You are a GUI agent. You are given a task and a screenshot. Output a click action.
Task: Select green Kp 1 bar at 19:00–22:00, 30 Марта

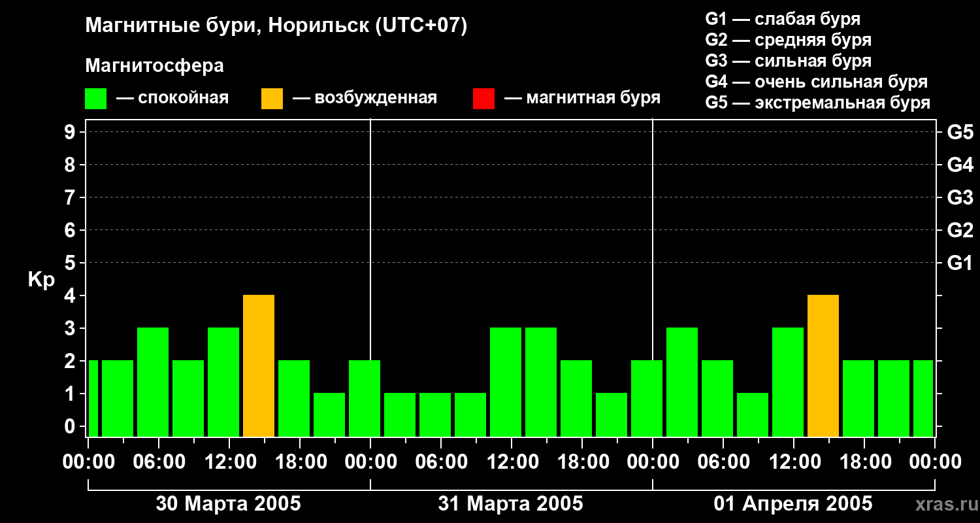[x=329, y=414]
